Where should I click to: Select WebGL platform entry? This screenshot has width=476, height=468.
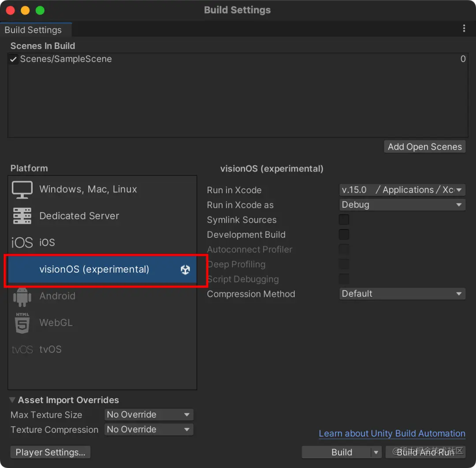102,323
